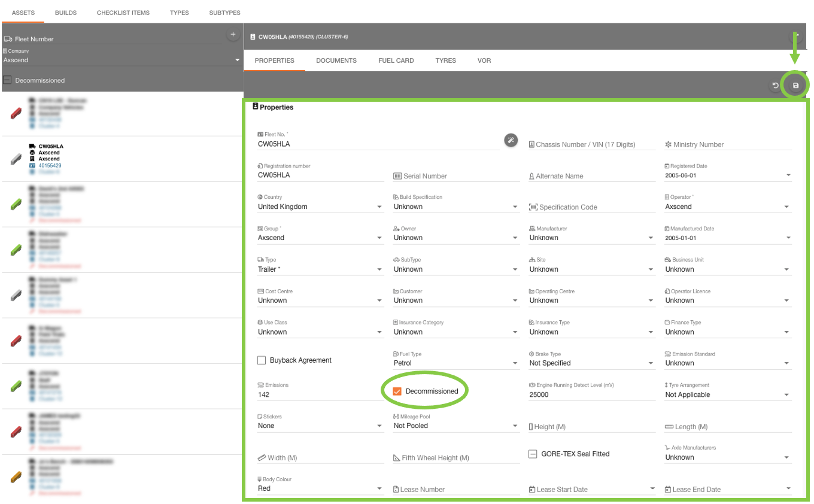Go to the TYRES tab

[445, 60]
